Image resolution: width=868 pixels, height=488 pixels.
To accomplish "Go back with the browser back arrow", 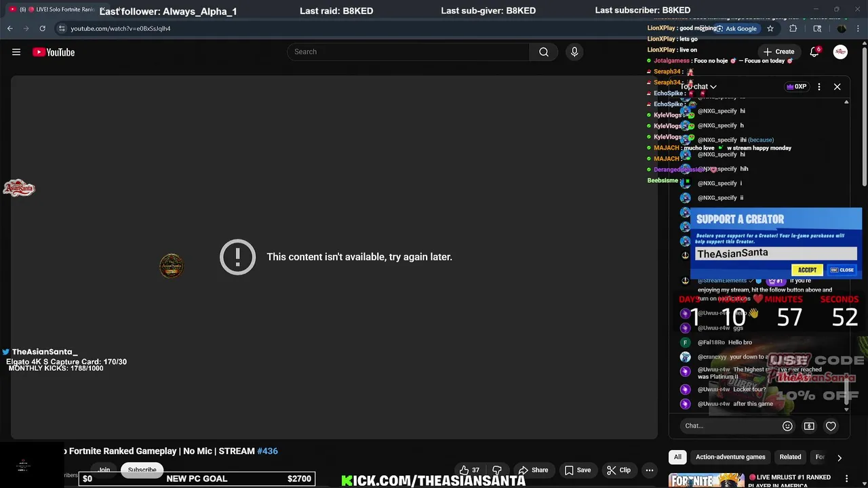I will click(x=9, y=28).
